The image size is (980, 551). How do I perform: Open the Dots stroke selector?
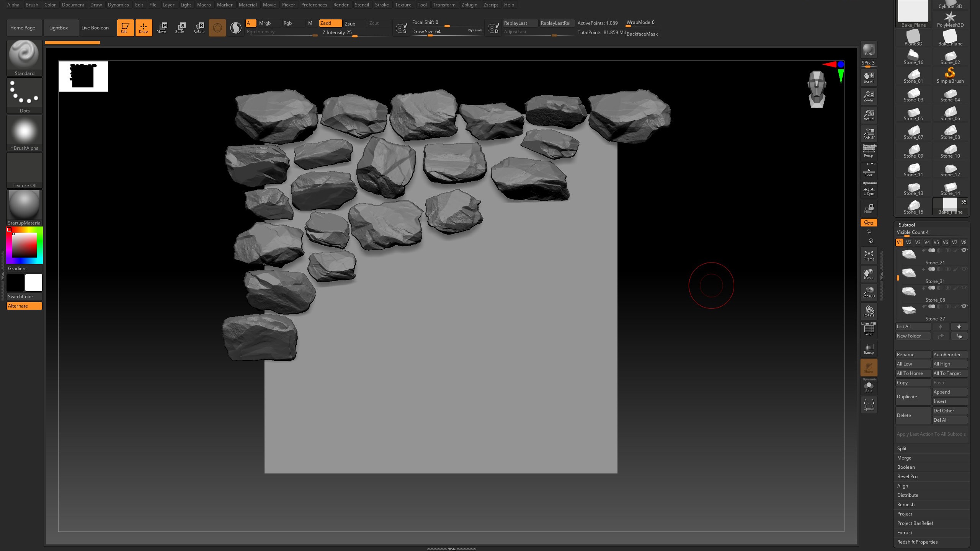click(24, 95)
